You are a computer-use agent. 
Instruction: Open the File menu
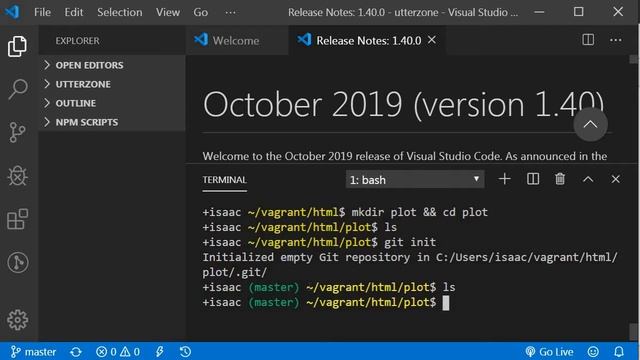(x=42, y=12)
